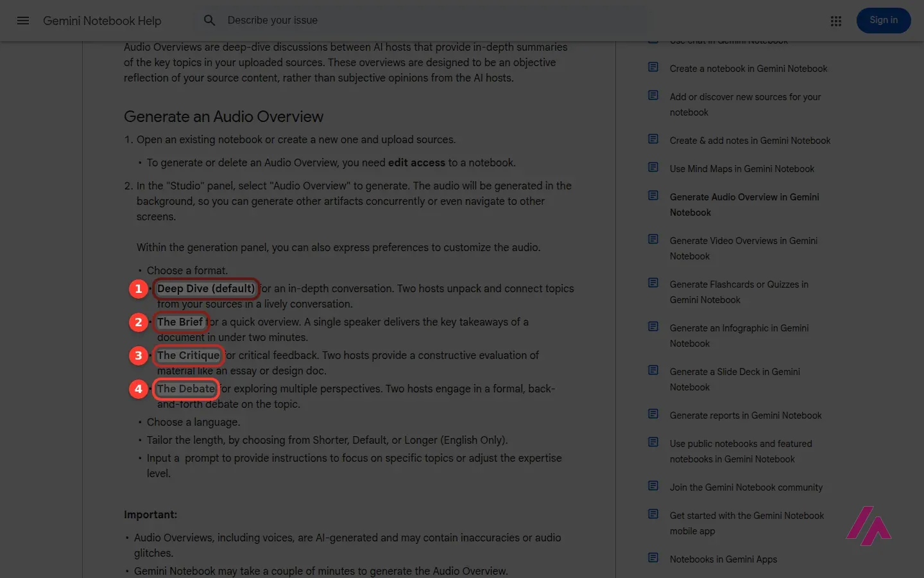Image resolution: width=924 pixels, height=578 pixels.
Task: Click the bold text Deep Dive (default)
Action: click(x=206, y=289)
